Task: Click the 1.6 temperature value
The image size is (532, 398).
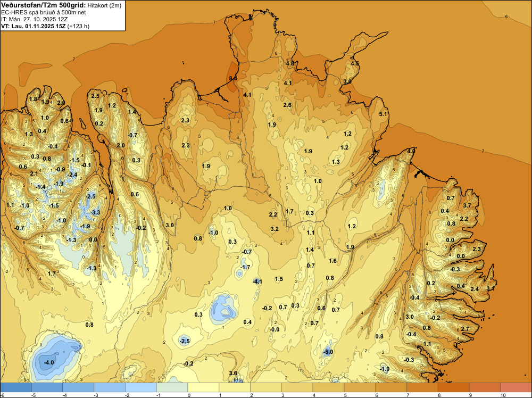Action: (333, 261)
